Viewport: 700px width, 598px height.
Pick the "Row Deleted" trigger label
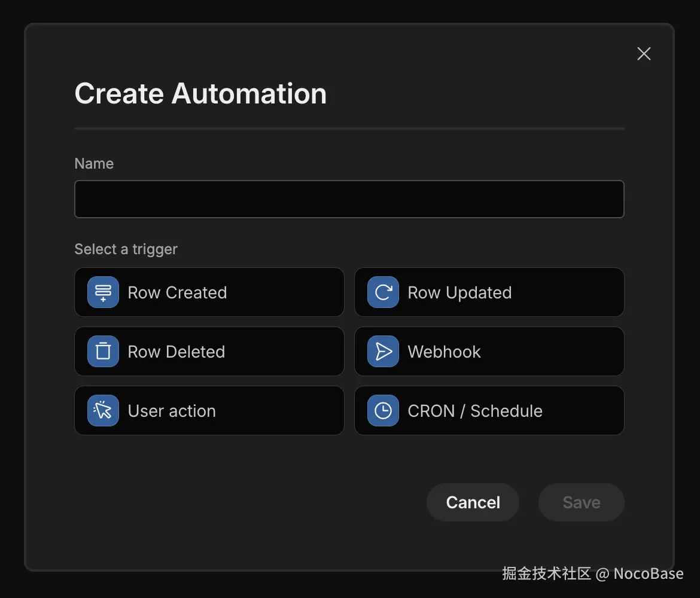click(x=176, y=352)
